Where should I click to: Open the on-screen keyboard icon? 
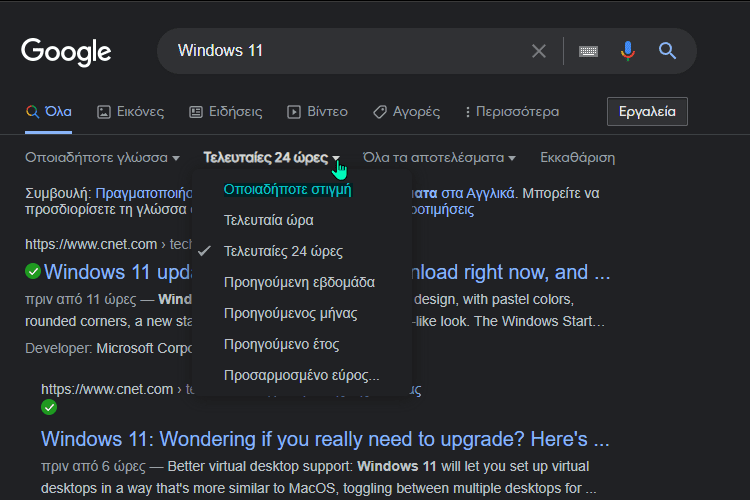[588, 51]
